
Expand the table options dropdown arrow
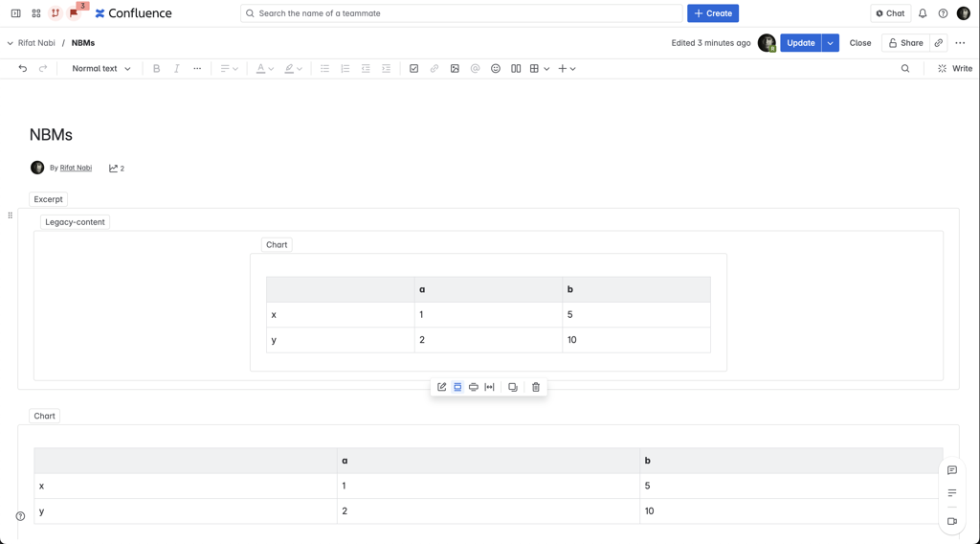[546, 69]
